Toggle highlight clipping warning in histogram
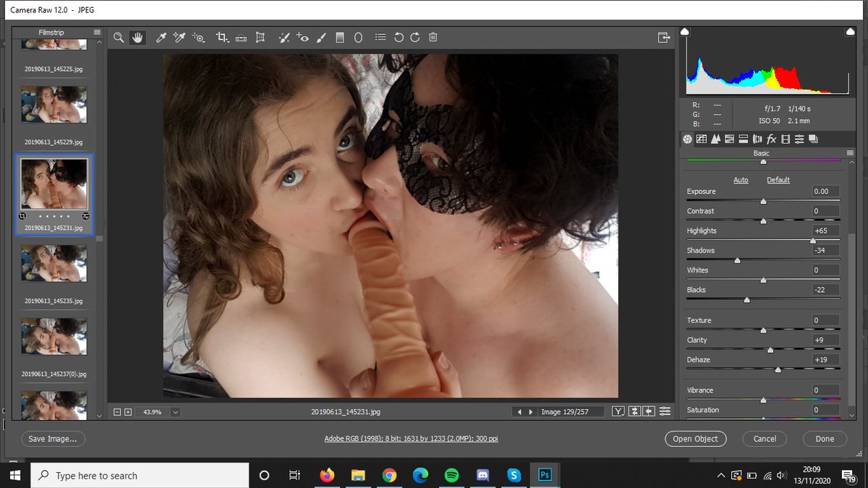Image resolution: width=868 pixels, height=488 pixels. tap(851, 32)
